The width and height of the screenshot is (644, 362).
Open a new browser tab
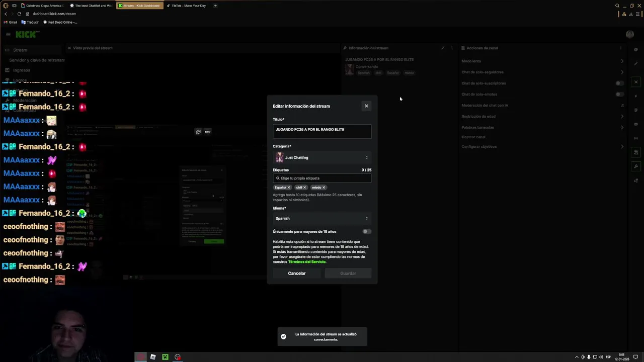click(215, 6)
